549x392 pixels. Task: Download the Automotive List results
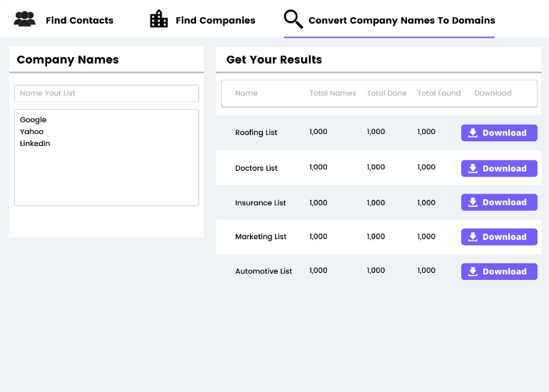pos(499,271)
